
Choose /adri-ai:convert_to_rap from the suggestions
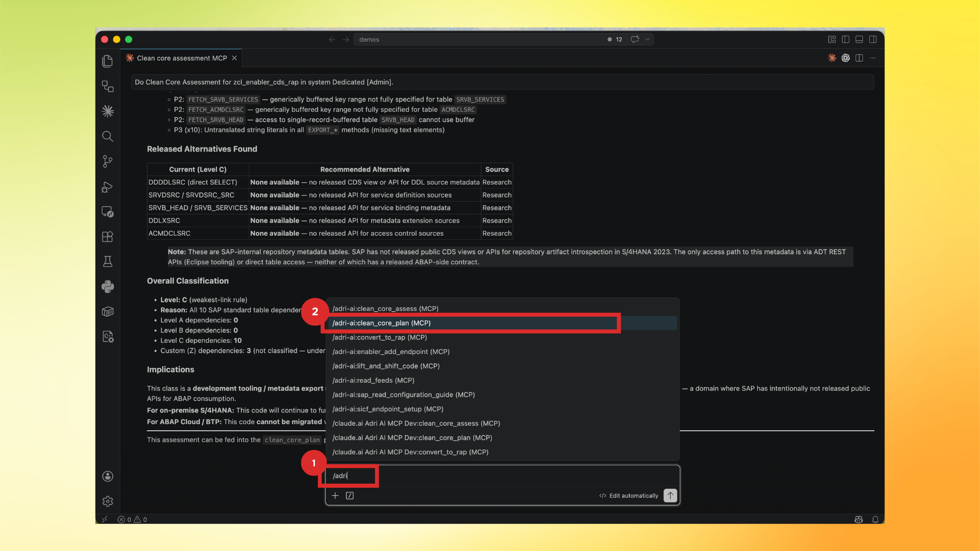coord(379,337)
